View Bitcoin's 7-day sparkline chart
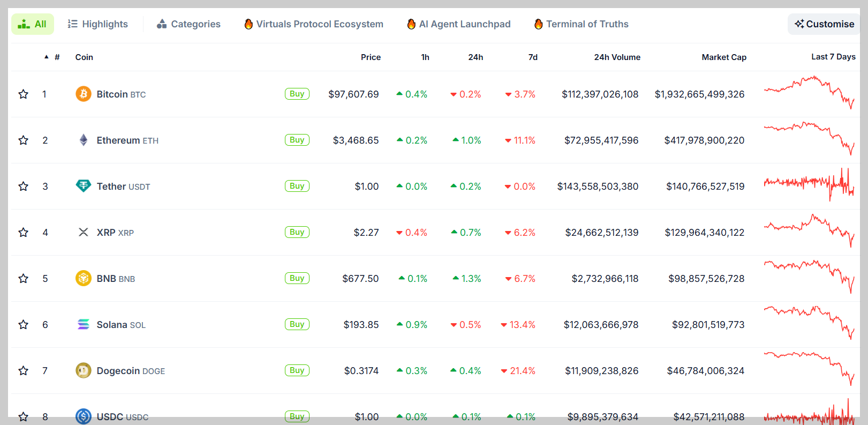Image resolution: width=868 pixels, height=425 pixels. pos(809,93)
